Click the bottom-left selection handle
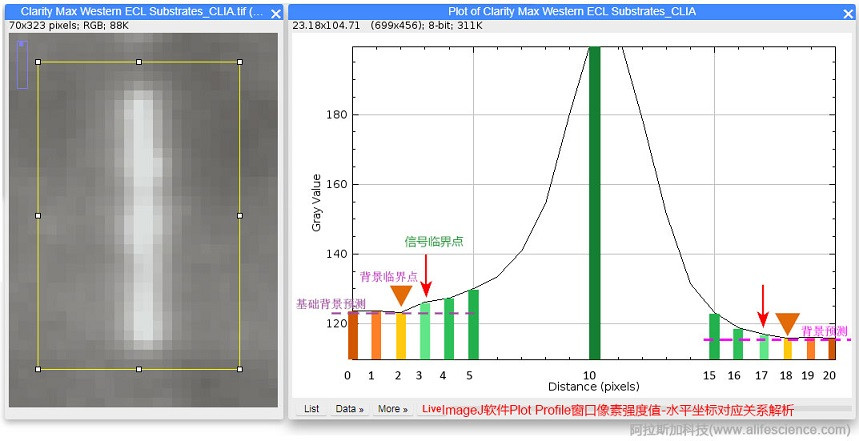Image resolution: width=859 pixels, height=441 pixels. coord(38,369)
